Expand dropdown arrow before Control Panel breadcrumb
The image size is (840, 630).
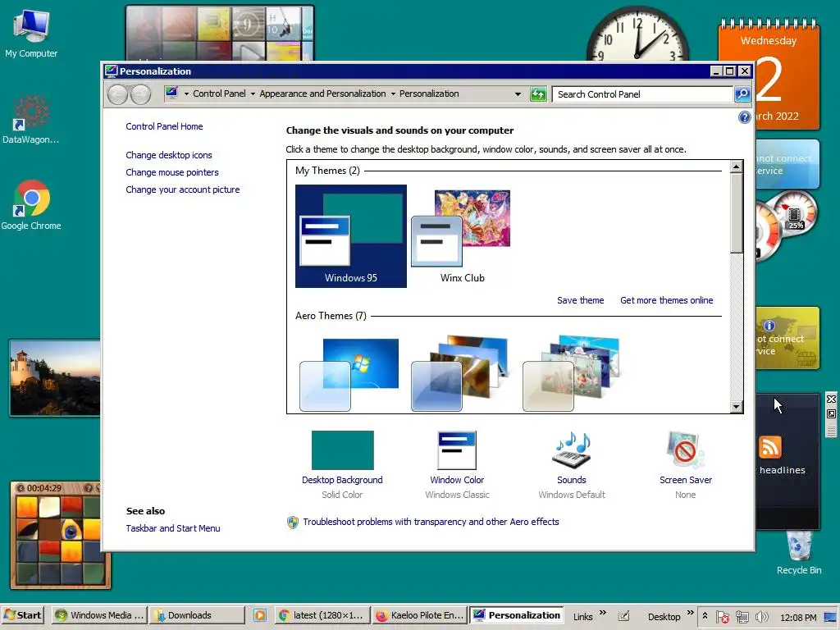pyautogui.click(x=186, y=94)
